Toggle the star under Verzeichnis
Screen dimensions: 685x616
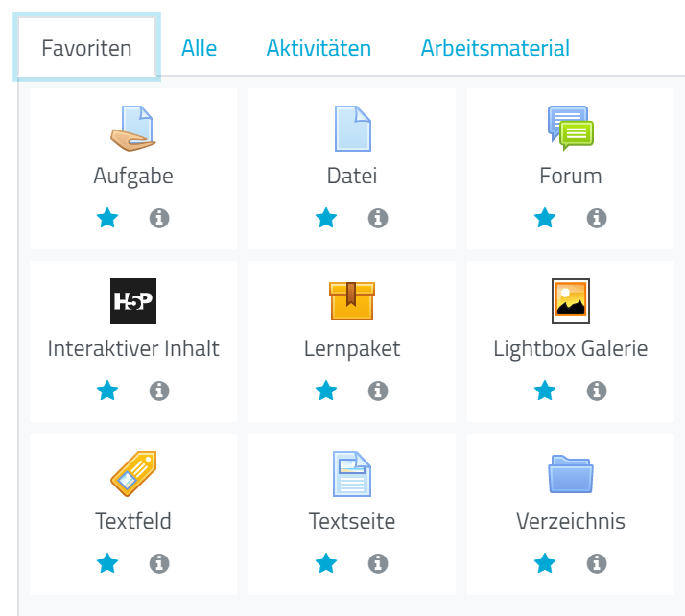545,563
